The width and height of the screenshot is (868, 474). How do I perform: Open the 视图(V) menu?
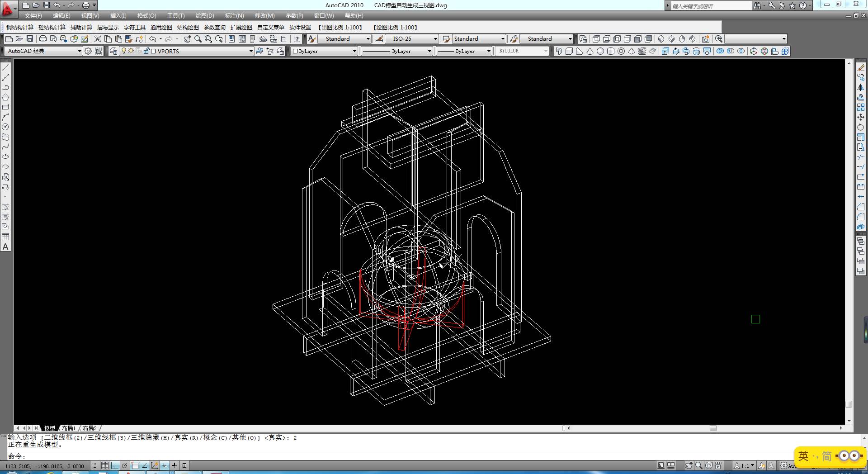(x=90, y=16)
